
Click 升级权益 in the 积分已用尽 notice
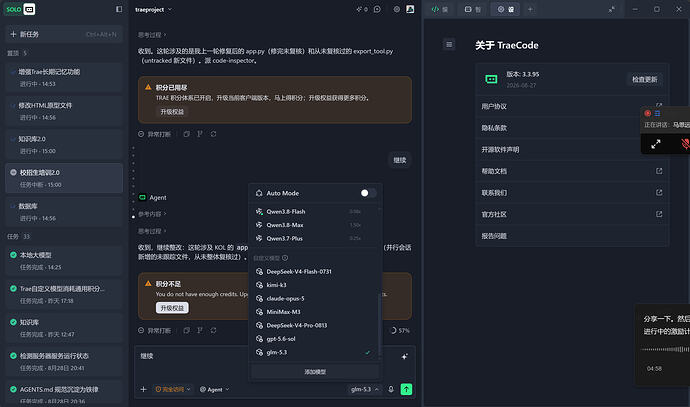172,112
